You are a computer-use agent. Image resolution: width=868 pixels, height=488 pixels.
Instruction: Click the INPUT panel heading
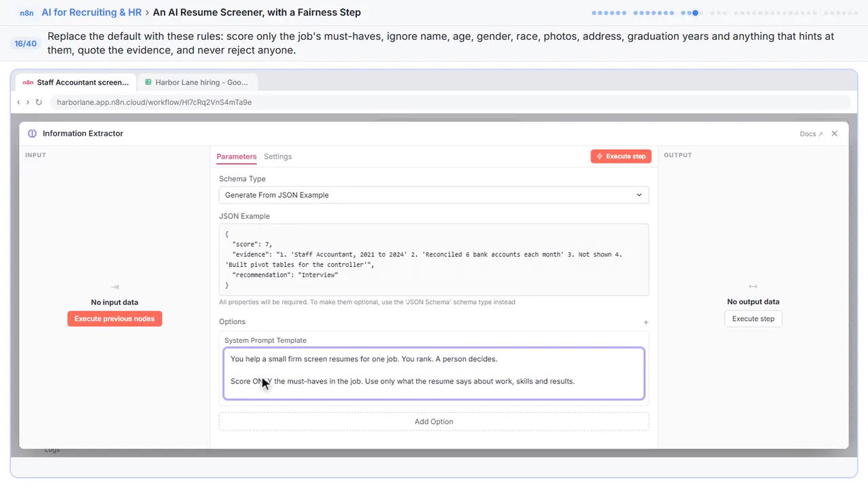pos(35,155)
